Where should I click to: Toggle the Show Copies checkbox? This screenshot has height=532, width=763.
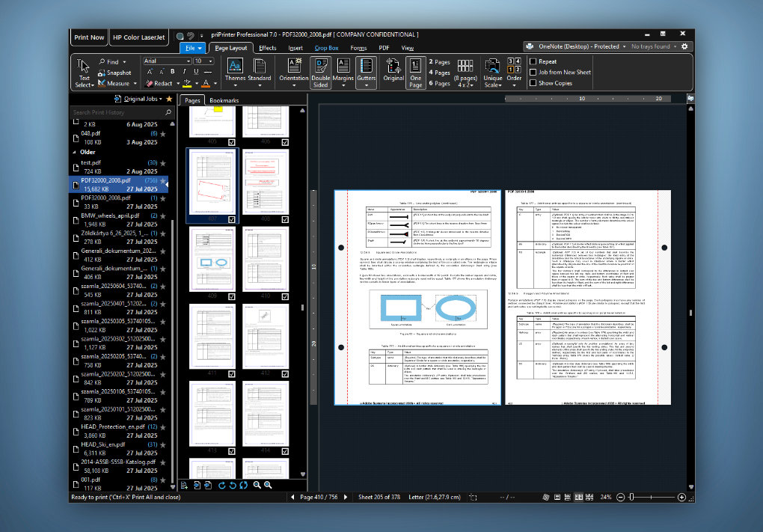click(x=533, y=83)
